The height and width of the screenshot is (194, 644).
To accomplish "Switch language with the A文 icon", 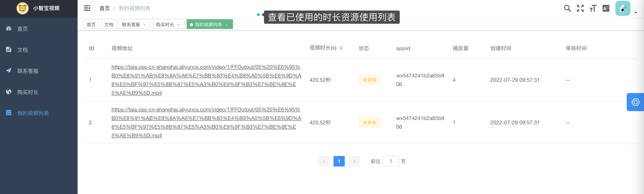I will tap(606, 8).
